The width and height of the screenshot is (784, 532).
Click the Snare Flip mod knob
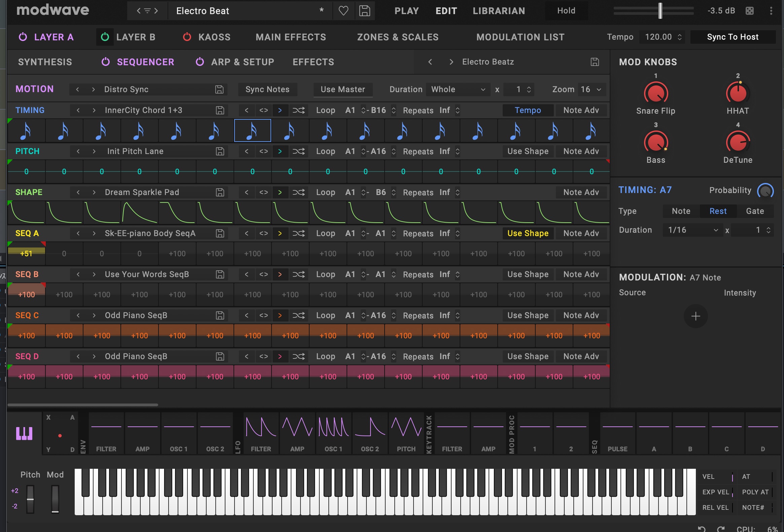coord(655,94)
